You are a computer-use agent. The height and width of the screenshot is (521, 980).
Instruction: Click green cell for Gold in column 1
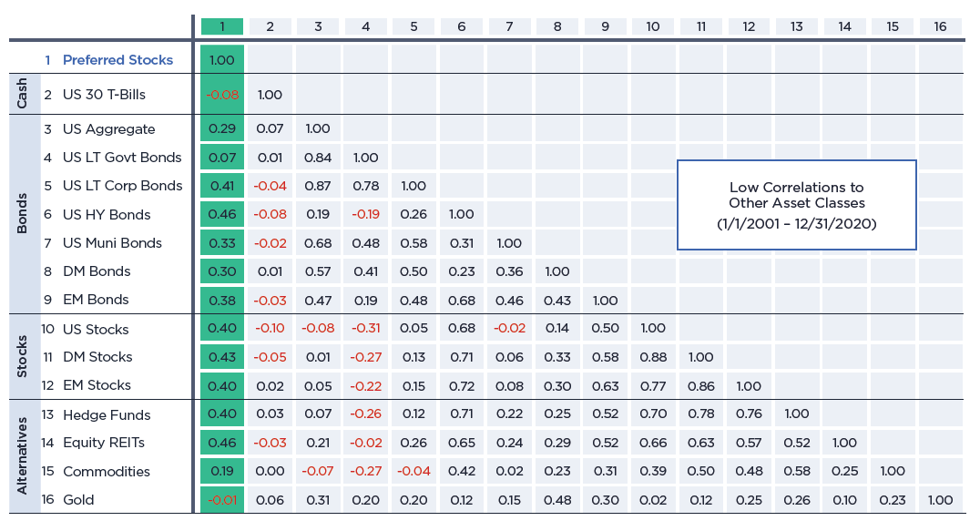click(x=222, y=500)
